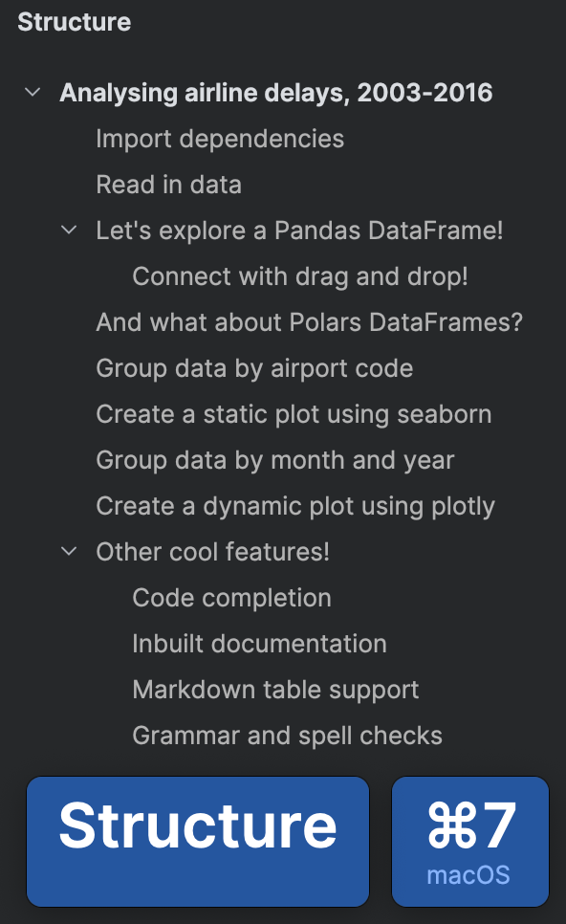The width and height of the screenshot is (566, 924).
Task: Select Grammar and spell checks item
Action: tap(287, 736)
